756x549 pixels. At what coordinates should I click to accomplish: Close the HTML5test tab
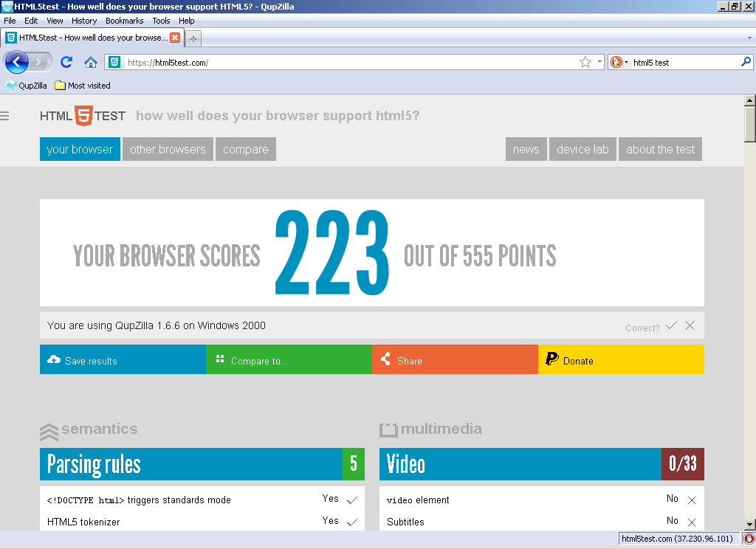(175, 38)
